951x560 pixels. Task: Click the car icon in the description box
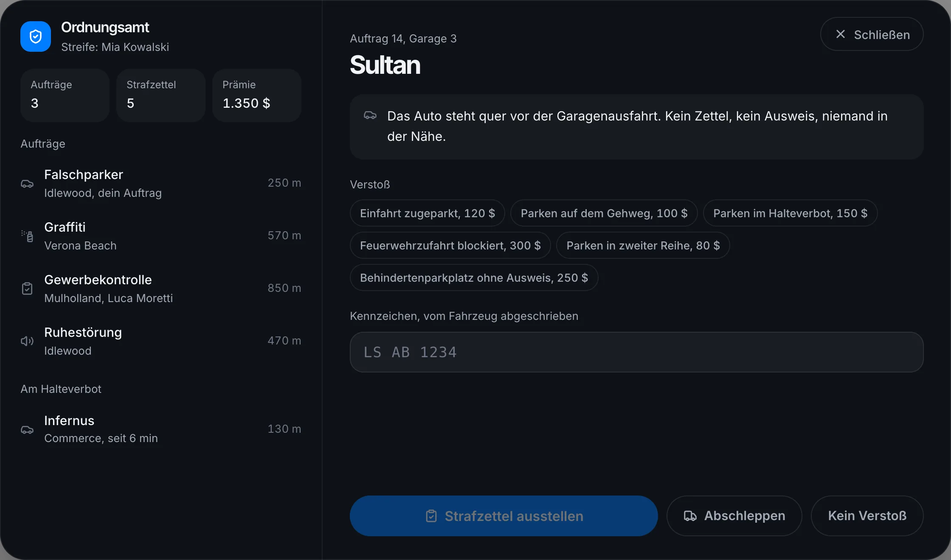tap(370, 115)
